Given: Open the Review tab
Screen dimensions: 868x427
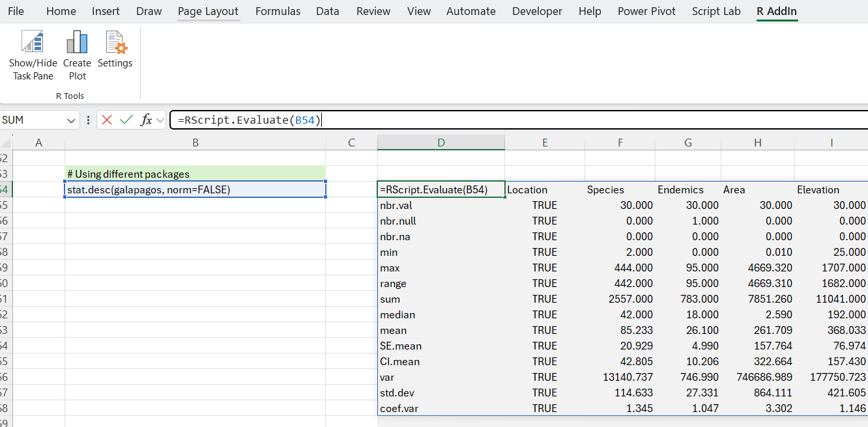Looking at the screenshot, I should [x=373, y=11].
